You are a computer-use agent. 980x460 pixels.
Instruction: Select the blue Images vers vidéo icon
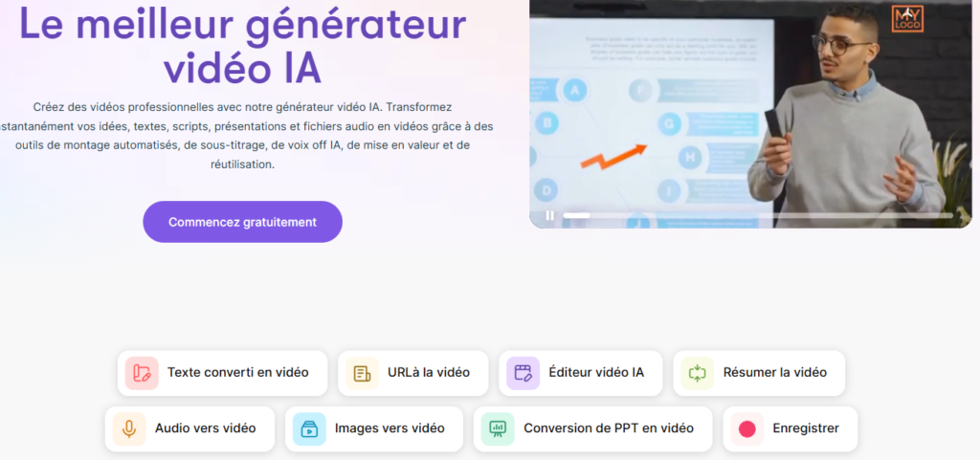(308, 428)
